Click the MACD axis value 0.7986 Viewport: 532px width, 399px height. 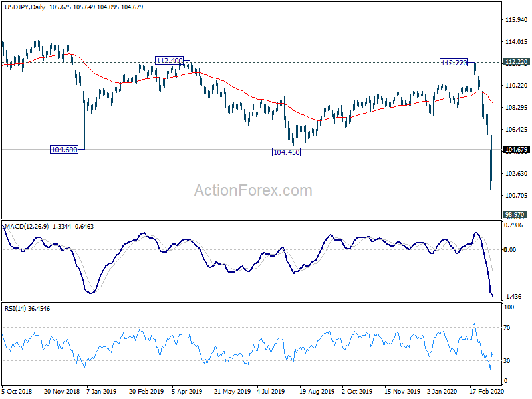tap(513, 225)
